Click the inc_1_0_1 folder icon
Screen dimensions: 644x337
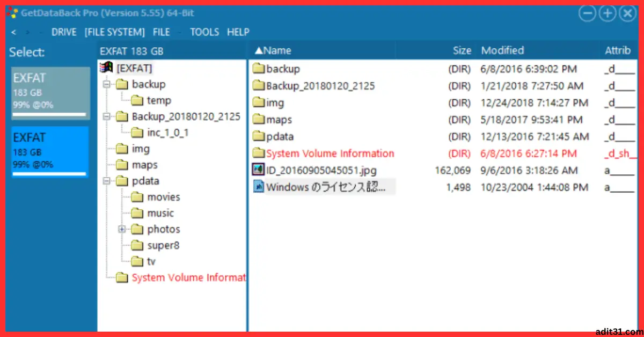pyautogui.click(x=138, y=133)
